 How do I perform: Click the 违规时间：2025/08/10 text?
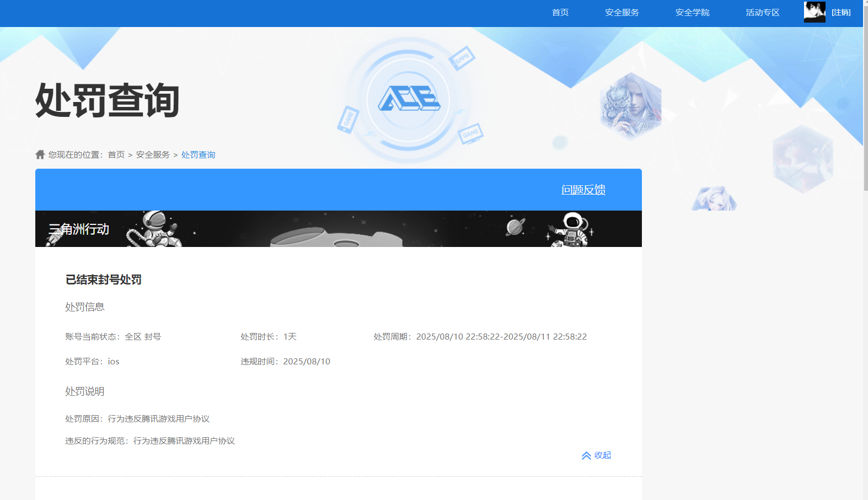285,362
